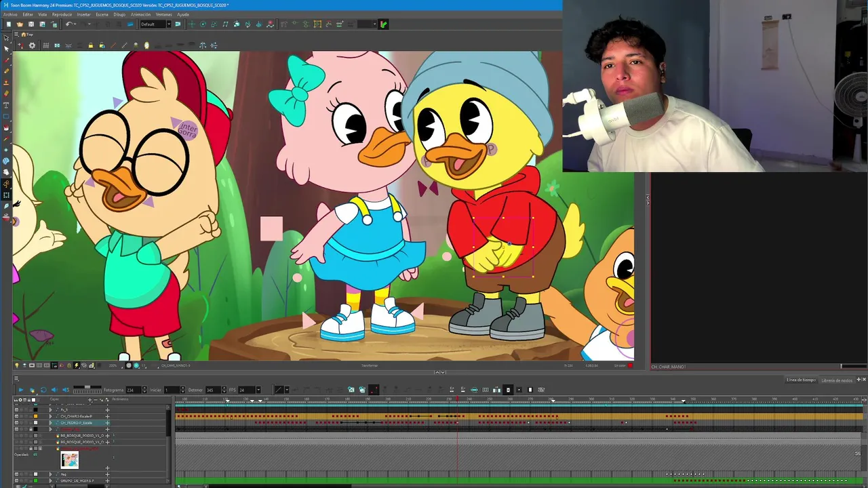Screen dimensions: 868x488
Task: Expand the GRUPO_DE_HOJAS-P layer
Action: click(x=50, y=481)
